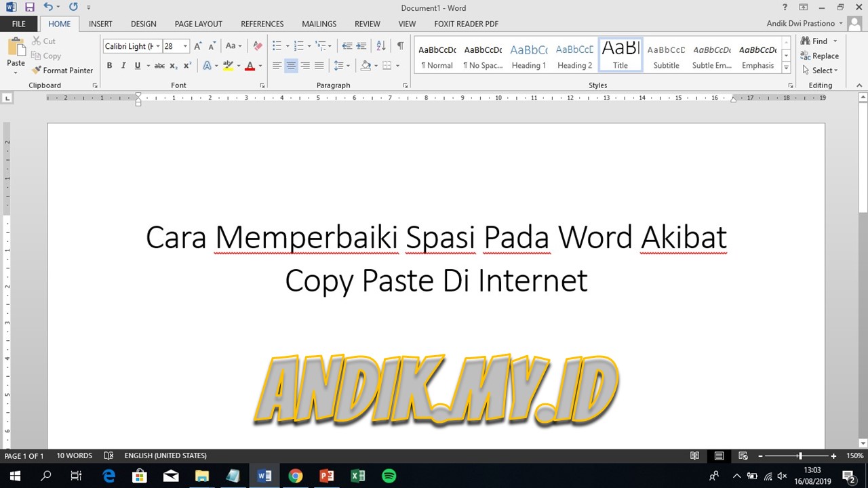Click the Undo arrow icon
The width and height of the screenshot is (868, 488).
pyautogui.click(x=48, y=7)
